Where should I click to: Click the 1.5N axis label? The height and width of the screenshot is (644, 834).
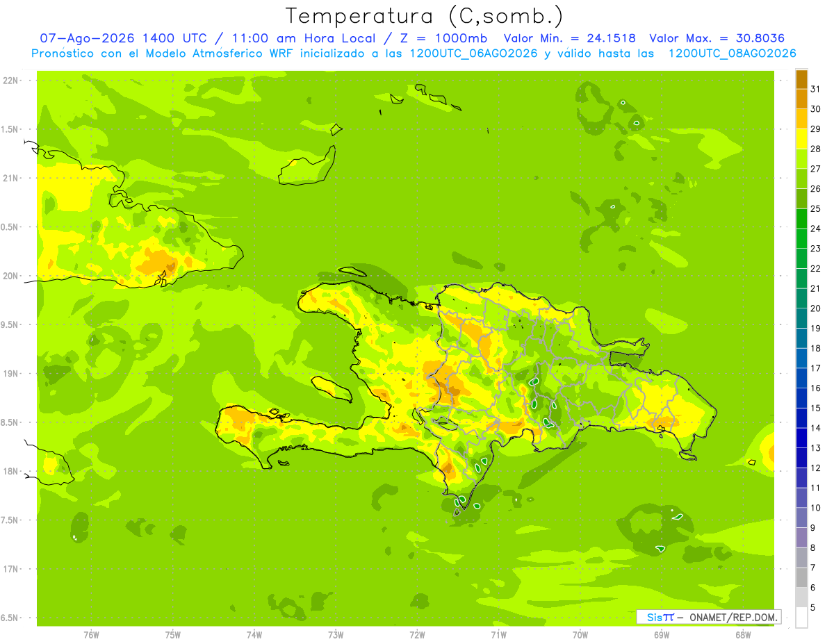pos(10,129)
